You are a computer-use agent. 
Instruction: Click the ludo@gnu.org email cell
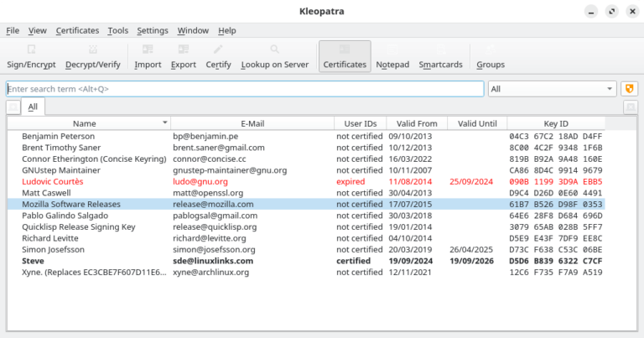[200, 181]
